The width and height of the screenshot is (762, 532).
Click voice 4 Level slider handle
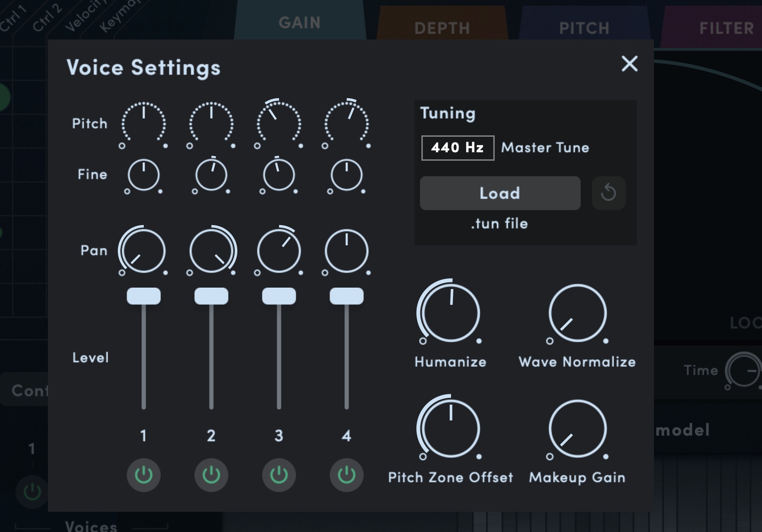click(347, 297)
